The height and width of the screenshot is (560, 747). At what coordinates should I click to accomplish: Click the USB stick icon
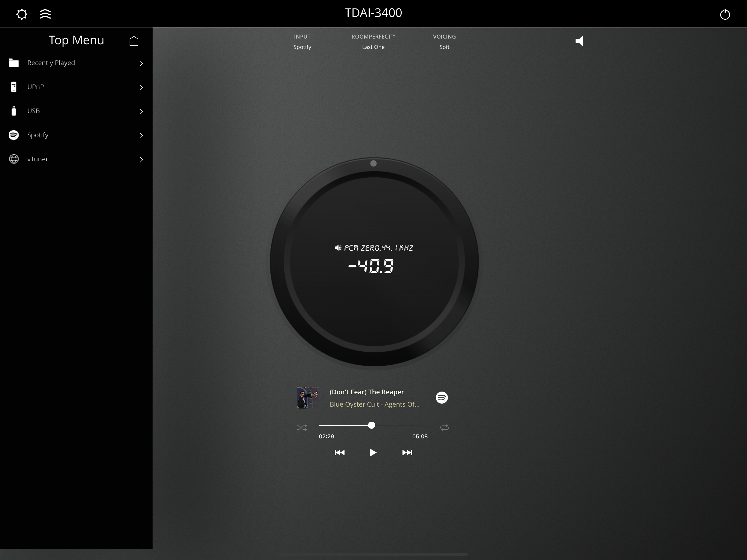tap(13, 111)
